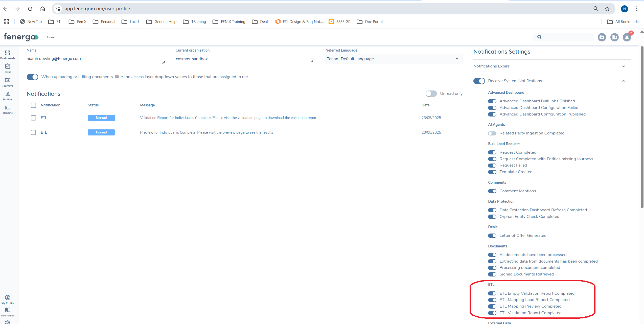Open the ETL bookmarks folder
This screenshot has width=644, height=324.
(56, 22)
